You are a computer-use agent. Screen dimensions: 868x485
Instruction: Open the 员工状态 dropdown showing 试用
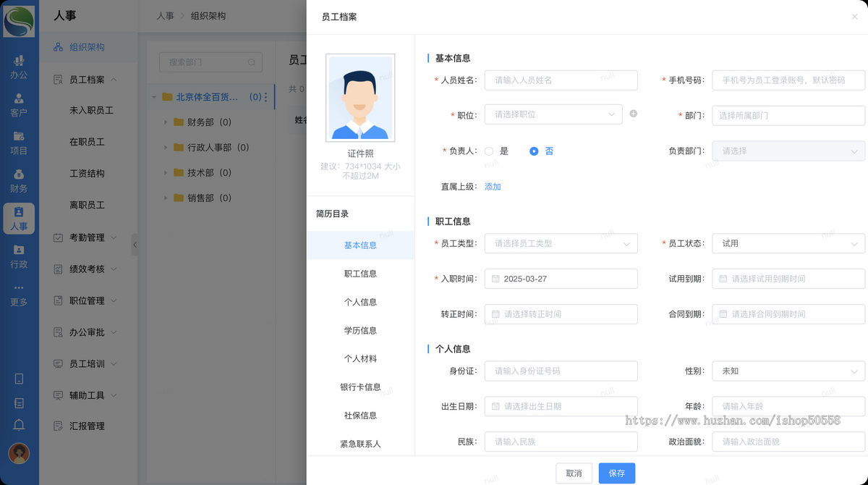(x=788, y=243)
